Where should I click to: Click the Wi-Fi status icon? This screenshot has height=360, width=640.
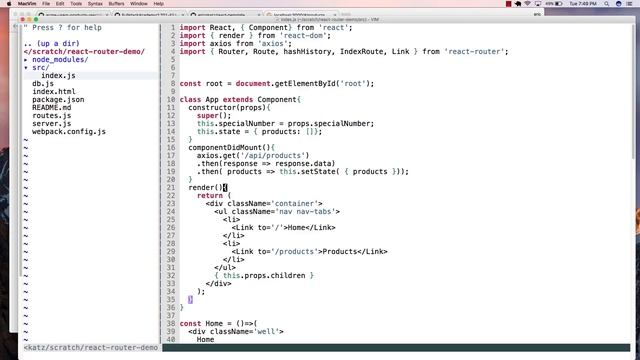[x=528, y=4]
